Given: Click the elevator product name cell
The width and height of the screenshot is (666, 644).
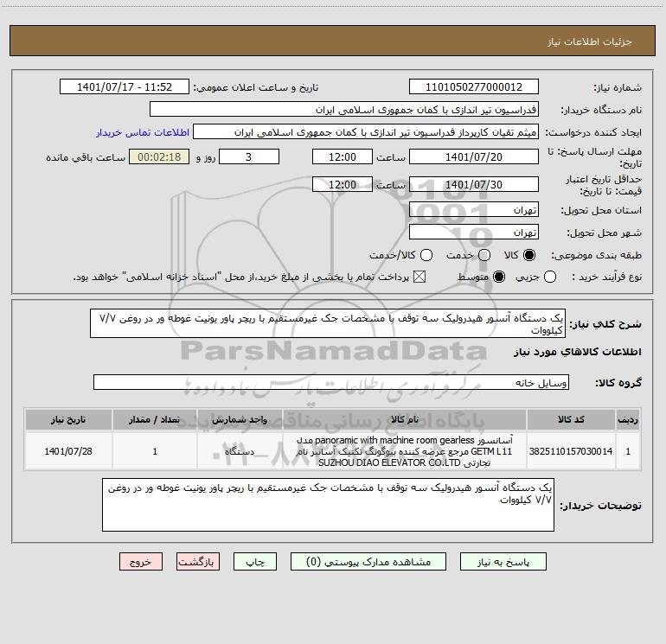Looking at the screenshot, I should (x=405, y=451).
